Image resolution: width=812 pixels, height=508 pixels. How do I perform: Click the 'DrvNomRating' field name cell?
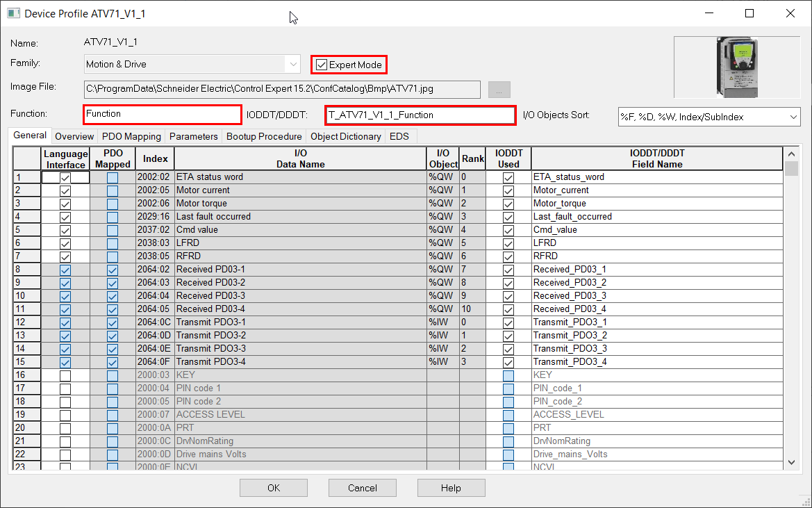click(657, 441)
